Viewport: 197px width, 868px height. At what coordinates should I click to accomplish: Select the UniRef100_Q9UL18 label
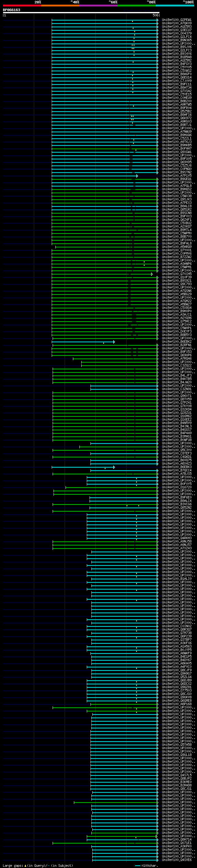(x=176, y=755)
